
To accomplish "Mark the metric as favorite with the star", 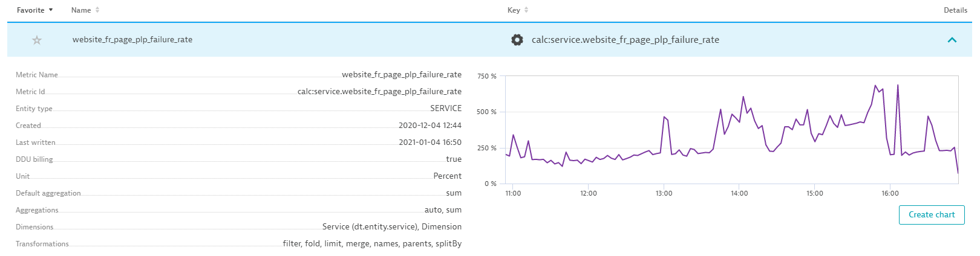I will coord(37,40).
